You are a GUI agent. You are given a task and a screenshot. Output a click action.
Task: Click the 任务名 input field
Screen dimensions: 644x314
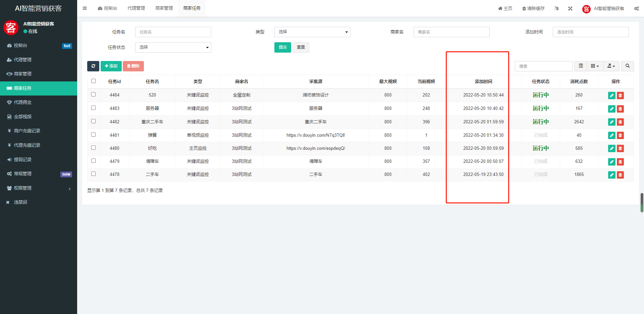pos(173,32)
